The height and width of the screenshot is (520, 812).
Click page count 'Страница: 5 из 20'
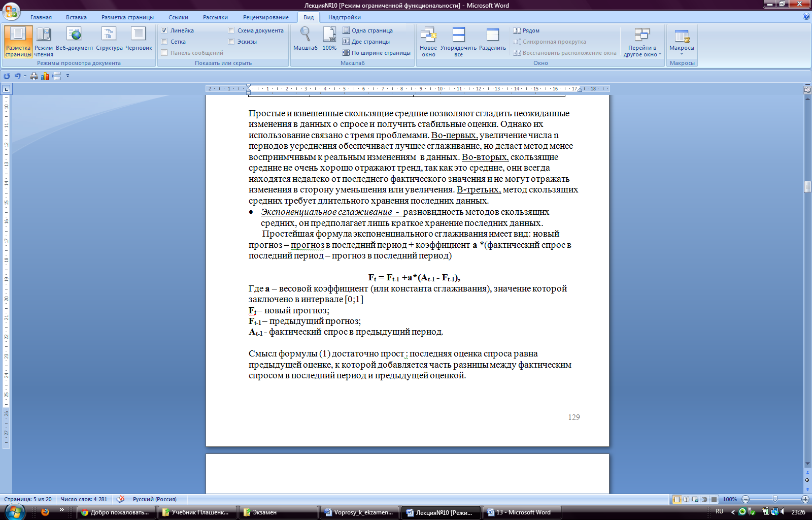pyautogui.click(x=28, y=499)
